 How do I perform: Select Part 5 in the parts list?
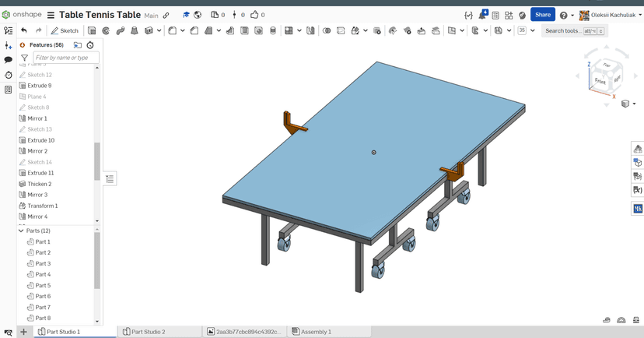43,285
